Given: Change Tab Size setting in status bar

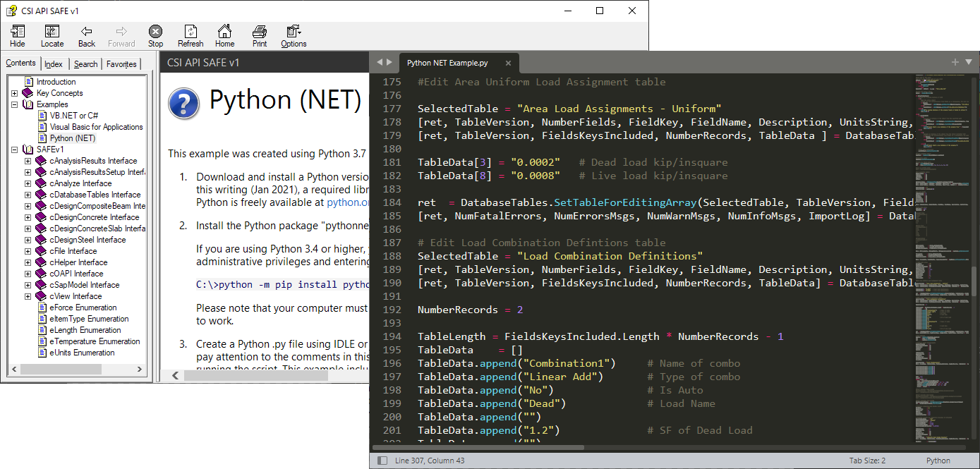Looking at the screenshot, I should coord(867,461).
